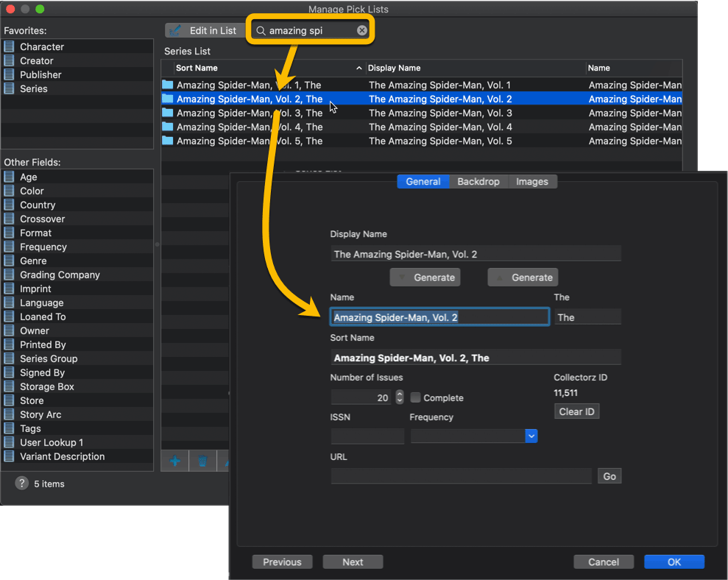728x580 pixels.
Task: Sort by Sort Name column header
Action: tap(269, 68)
